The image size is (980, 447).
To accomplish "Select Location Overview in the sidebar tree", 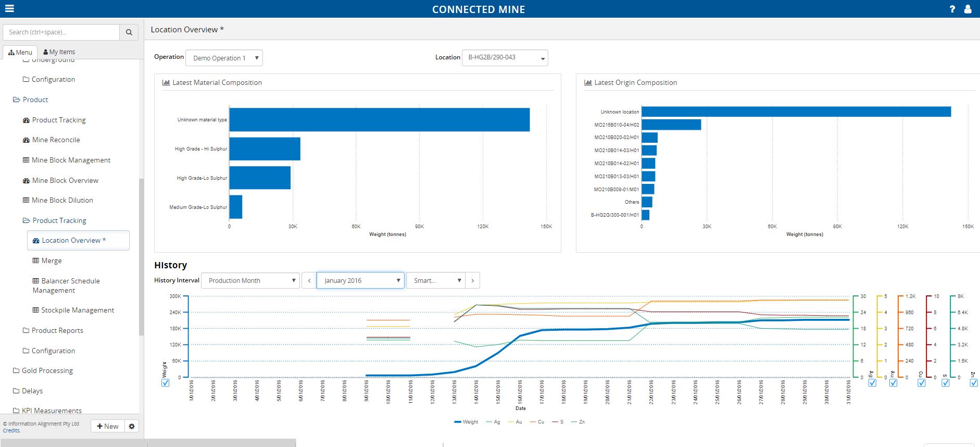I will (x=78, y=241).
